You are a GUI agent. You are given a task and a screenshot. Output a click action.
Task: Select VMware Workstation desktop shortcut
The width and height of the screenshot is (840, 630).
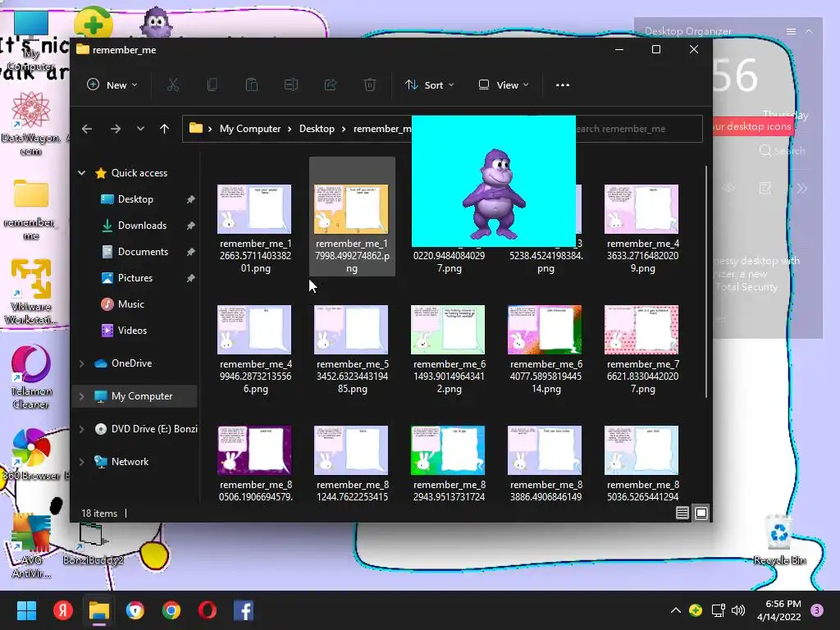click(x=31, y=291)
